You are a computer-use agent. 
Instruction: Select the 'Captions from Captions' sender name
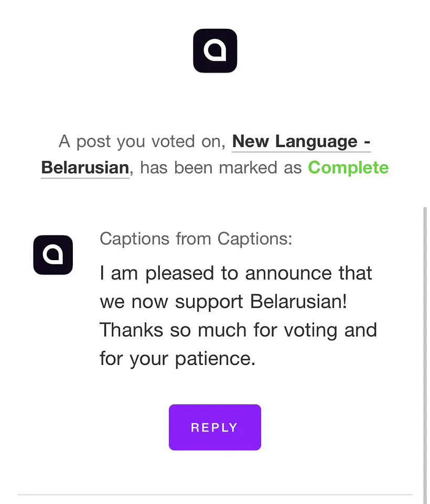pyautogui.click(x=196, y=239)
